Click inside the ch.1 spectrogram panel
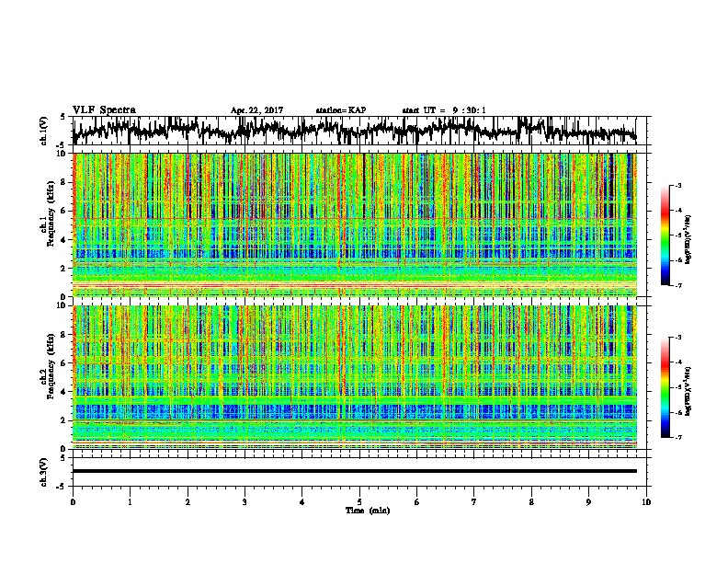This screenshot has height=563, width=728. pyautogui.click(x=355, y=224)
